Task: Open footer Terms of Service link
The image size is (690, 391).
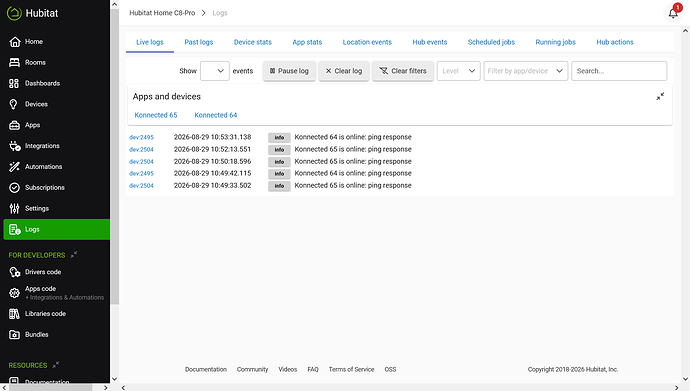Action: coord(351,369)
